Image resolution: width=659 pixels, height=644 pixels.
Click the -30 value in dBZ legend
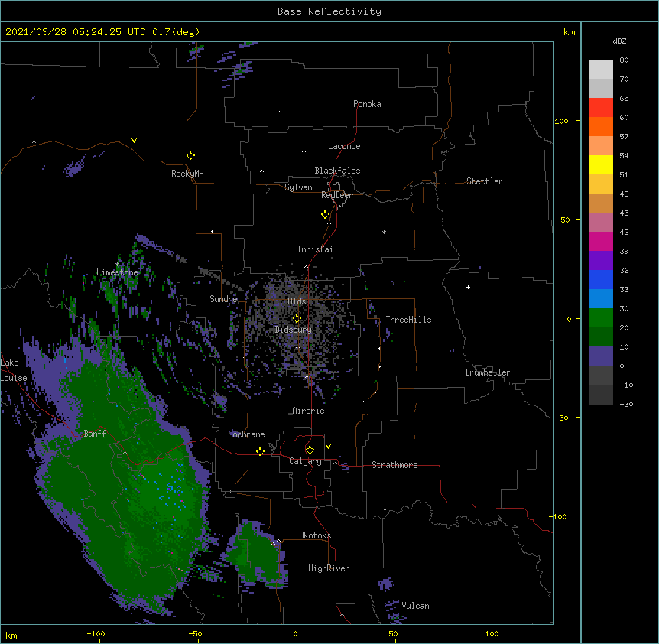tap(626, 404)
